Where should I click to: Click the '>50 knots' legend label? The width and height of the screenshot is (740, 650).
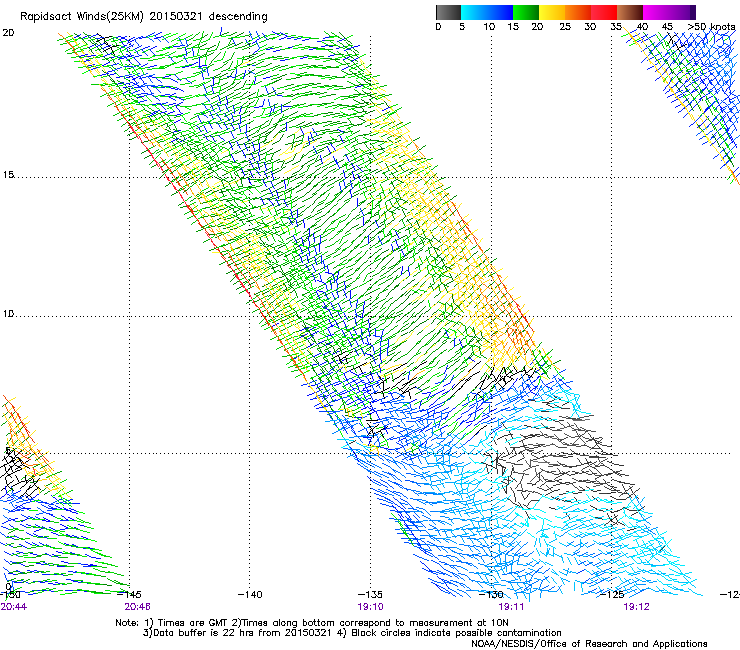click(x=711, y=27)
